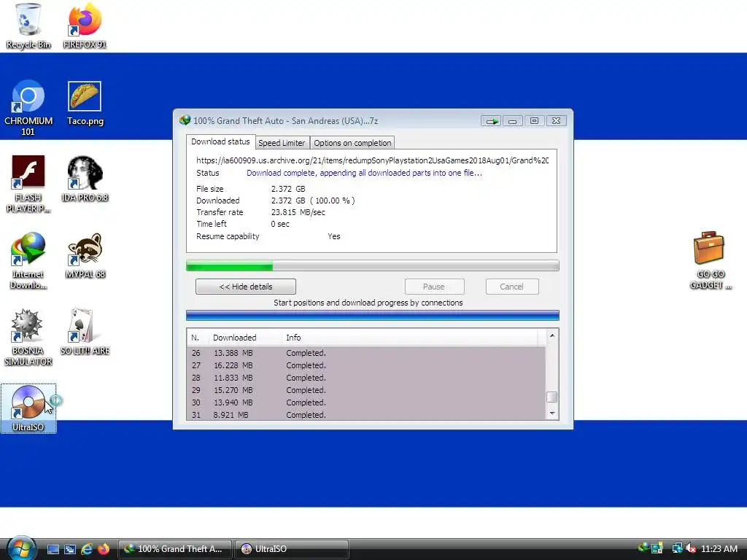
Task: Click the blue connections progress bar
Action: tap(373, 315)
